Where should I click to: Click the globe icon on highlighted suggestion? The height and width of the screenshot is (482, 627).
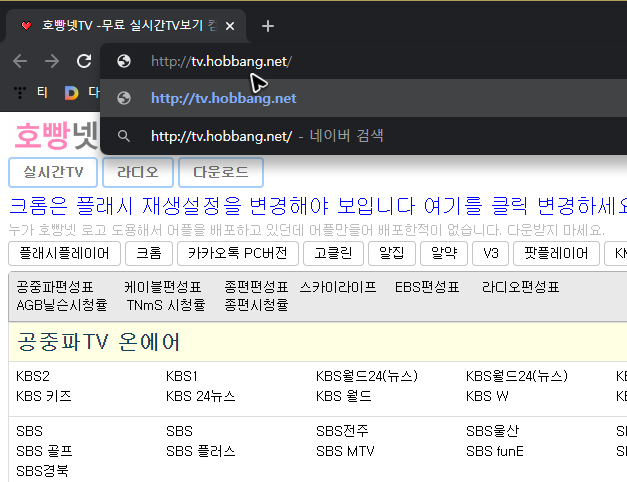124,98
